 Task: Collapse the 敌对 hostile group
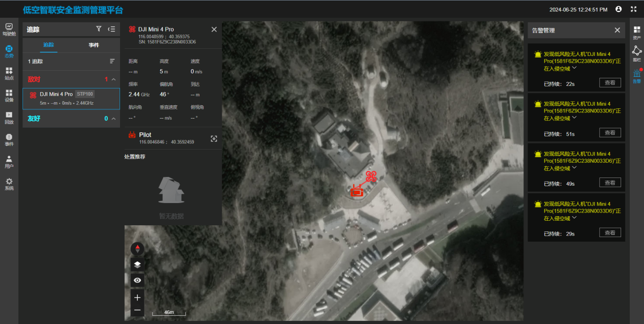113,79
